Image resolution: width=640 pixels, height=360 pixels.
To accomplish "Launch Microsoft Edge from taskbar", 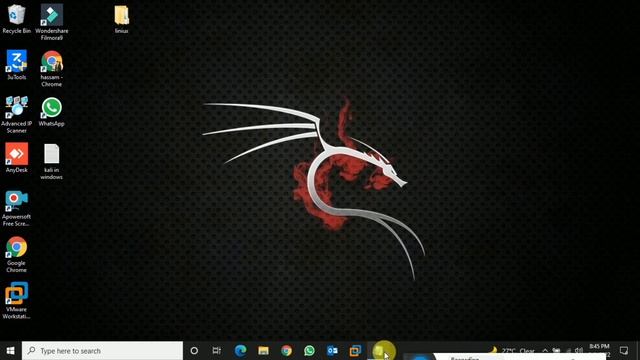I will click(x=240, y=351).
